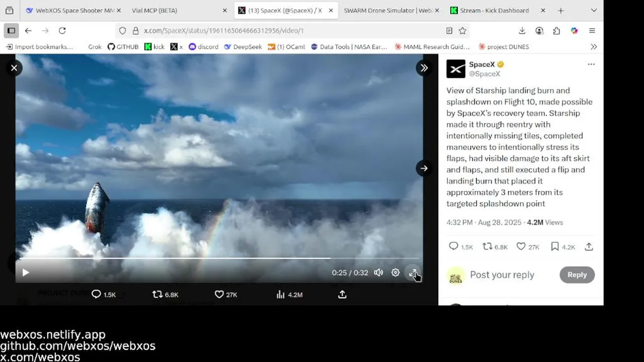Click the Reply button

point(577,275)
